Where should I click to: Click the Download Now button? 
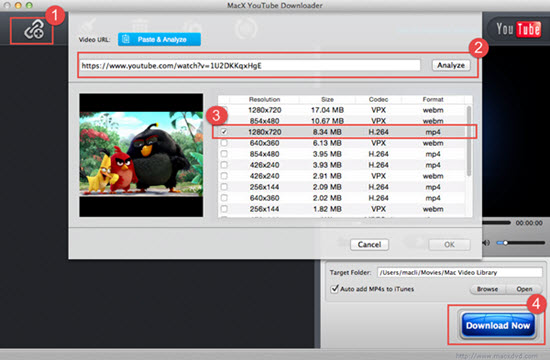click(x=497, y=326)
